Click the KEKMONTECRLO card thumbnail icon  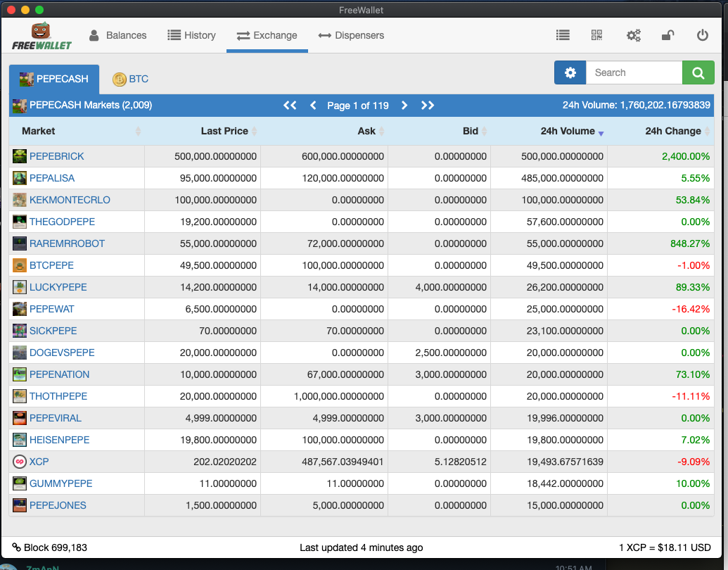20,200
